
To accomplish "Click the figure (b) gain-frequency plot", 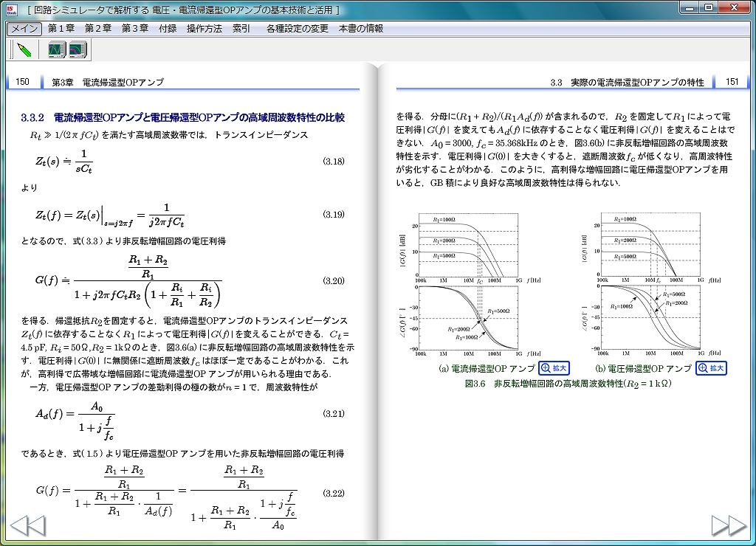I will tap(650, 244).
